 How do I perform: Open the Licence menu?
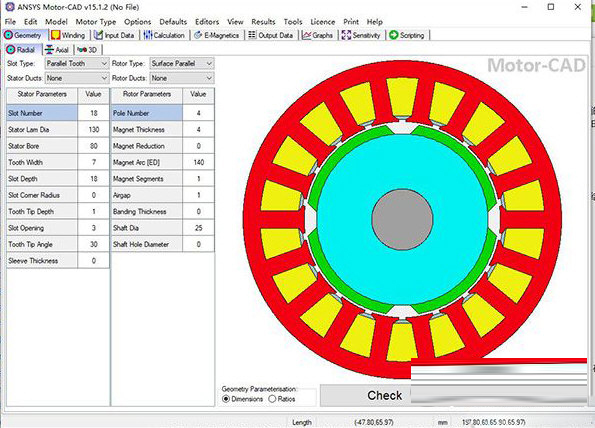click(323, 22)
